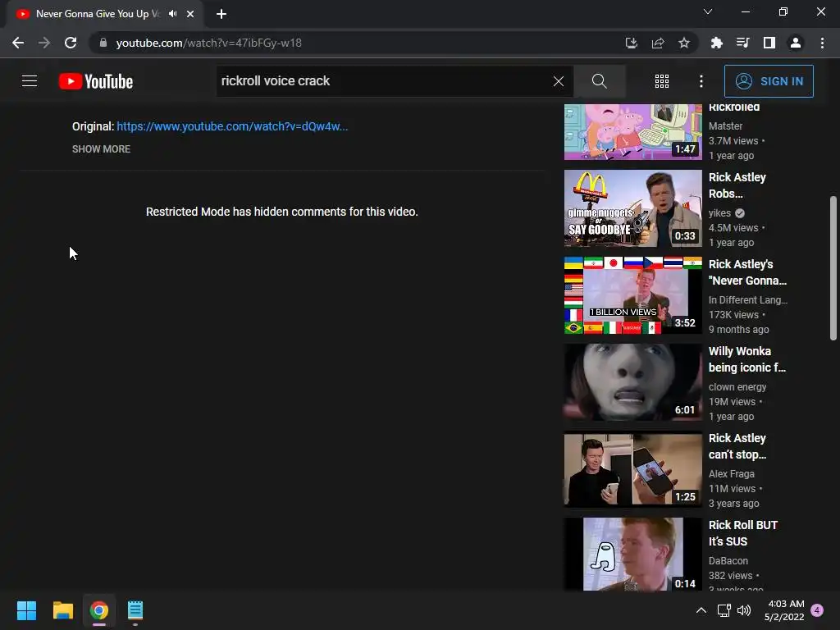Open the Chrome profile icon
This screenshot has height=630, width=840.
click(796, 43)
